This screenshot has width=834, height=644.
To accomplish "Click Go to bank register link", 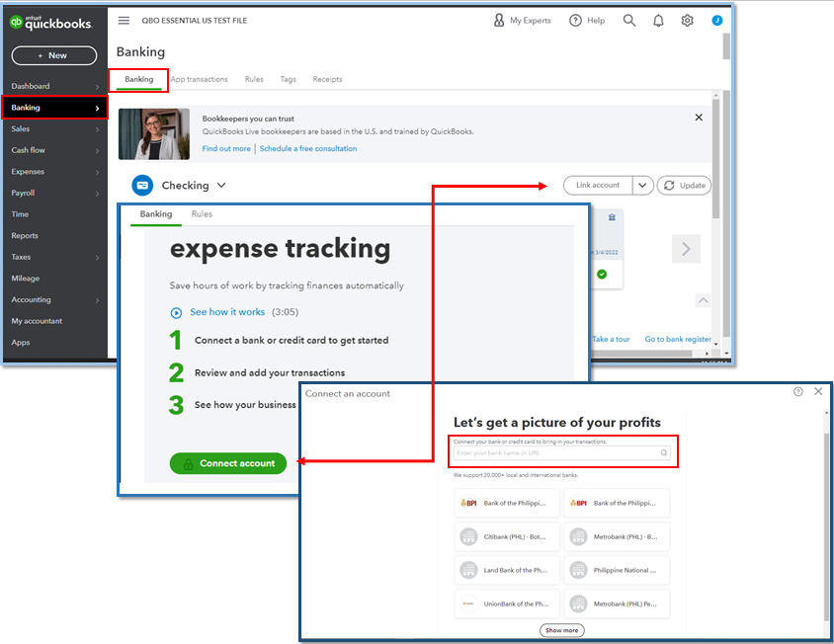I will coord(678,339).
